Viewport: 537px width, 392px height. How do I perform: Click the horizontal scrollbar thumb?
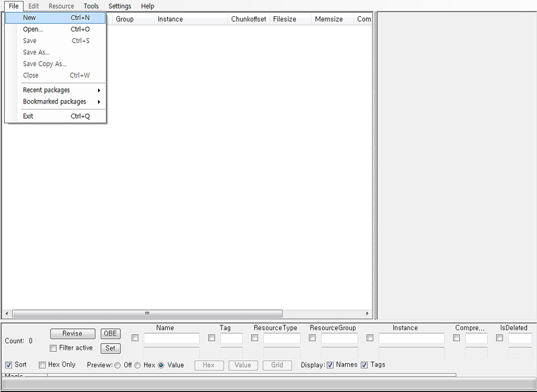point(147,313)
